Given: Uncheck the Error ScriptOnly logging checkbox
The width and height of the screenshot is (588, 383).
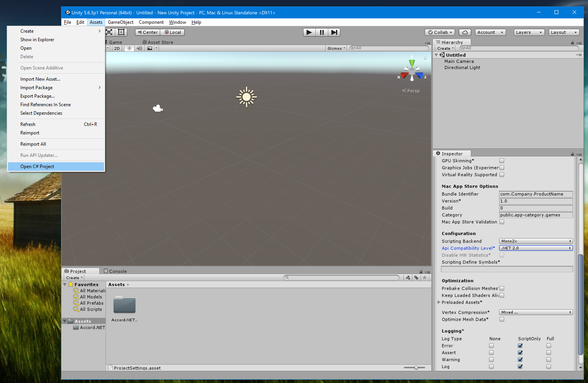Looking at the screenshot, I should [x=520, y=346].
